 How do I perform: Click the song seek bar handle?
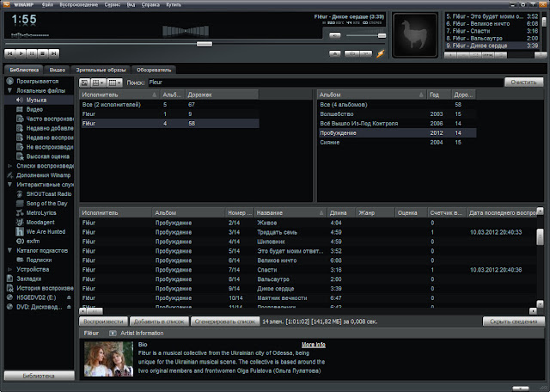click(205, 44)
